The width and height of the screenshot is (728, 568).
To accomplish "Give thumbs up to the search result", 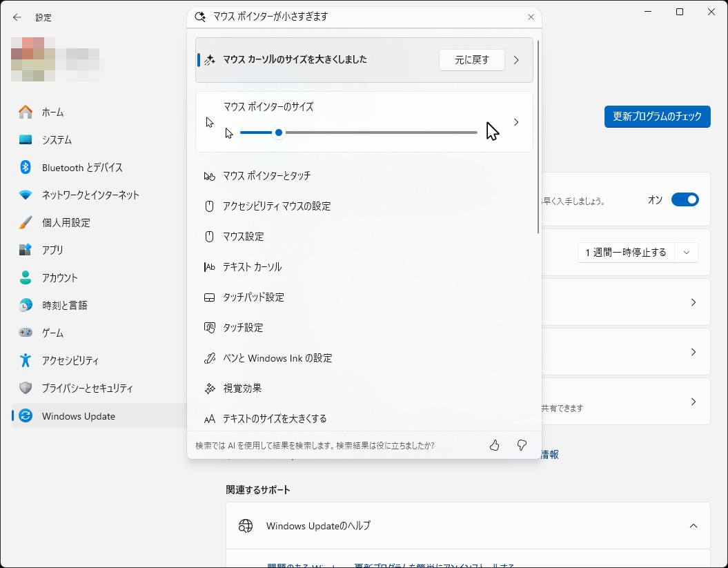I will coord(494,445).
